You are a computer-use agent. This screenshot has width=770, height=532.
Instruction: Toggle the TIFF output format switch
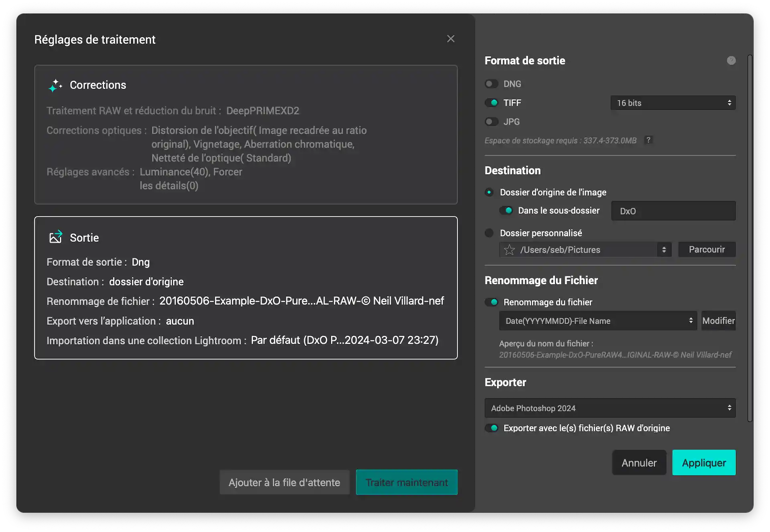(x=491, y=103)
